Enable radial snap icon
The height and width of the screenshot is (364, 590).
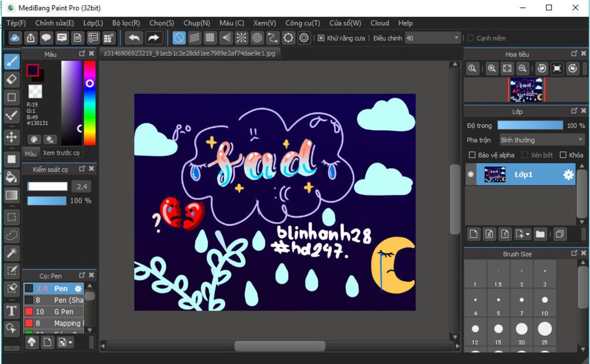[x=241, y=37]
